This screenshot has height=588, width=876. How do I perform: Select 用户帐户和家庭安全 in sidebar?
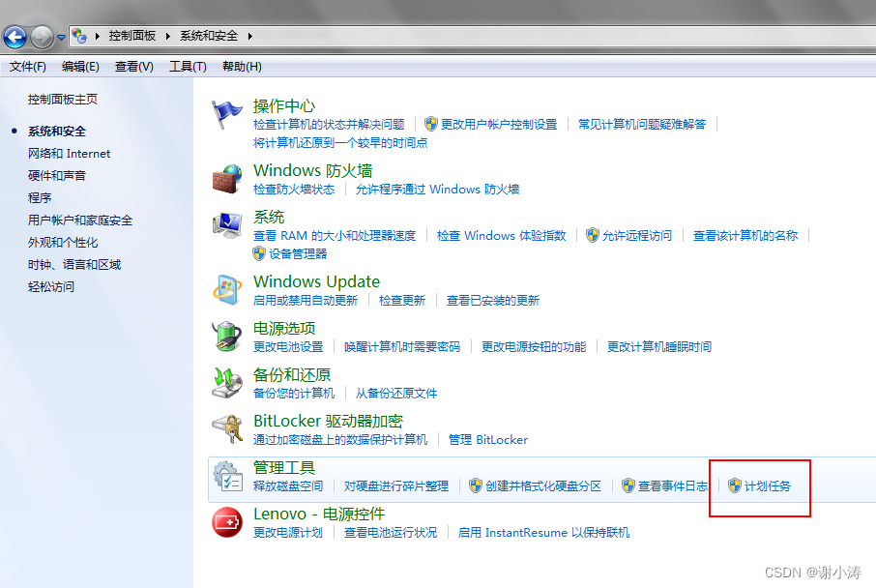point(80,220)
